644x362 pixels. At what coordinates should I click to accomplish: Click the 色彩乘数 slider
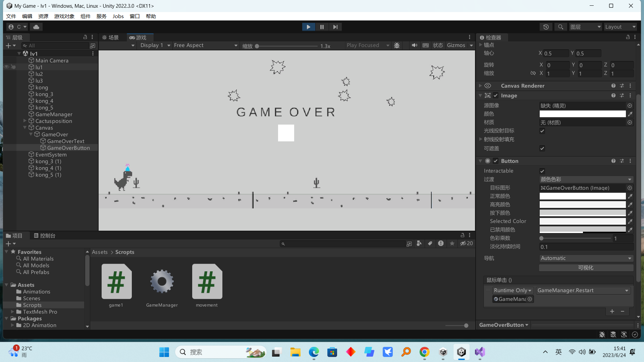(x=576, y=238)
